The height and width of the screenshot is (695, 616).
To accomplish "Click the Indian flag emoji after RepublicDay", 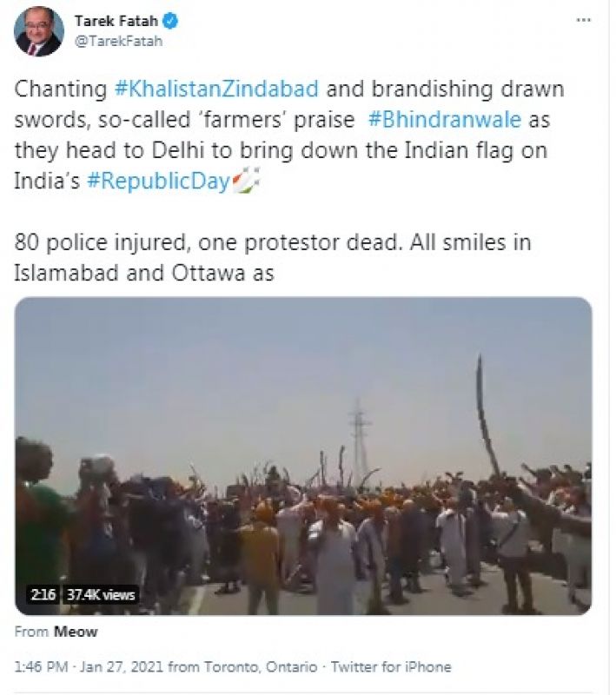I will tap(245, 181).
